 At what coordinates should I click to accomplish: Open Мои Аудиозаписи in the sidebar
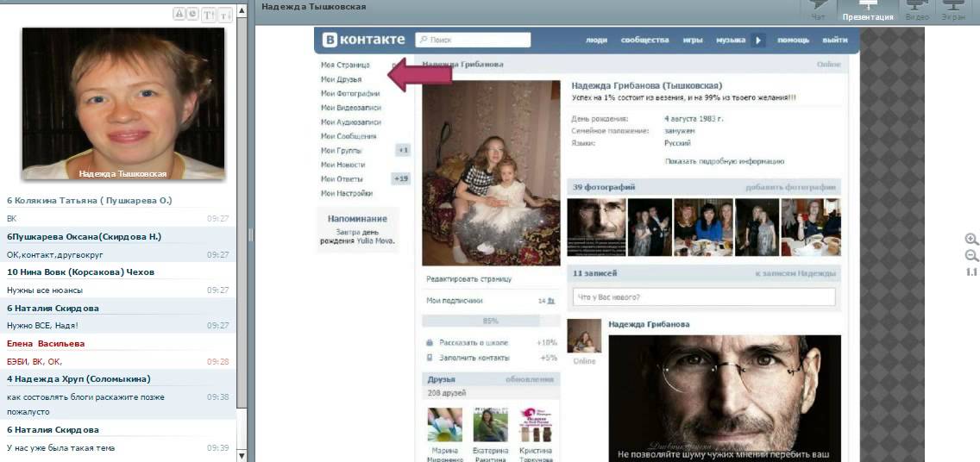pos(350,122)
